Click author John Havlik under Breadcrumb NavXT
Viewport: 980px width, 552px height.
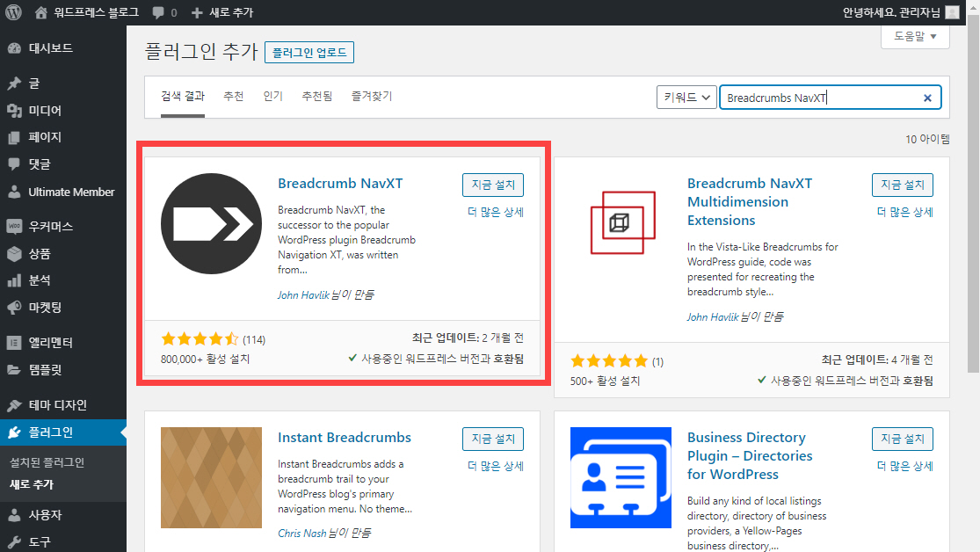pos(303,295)
